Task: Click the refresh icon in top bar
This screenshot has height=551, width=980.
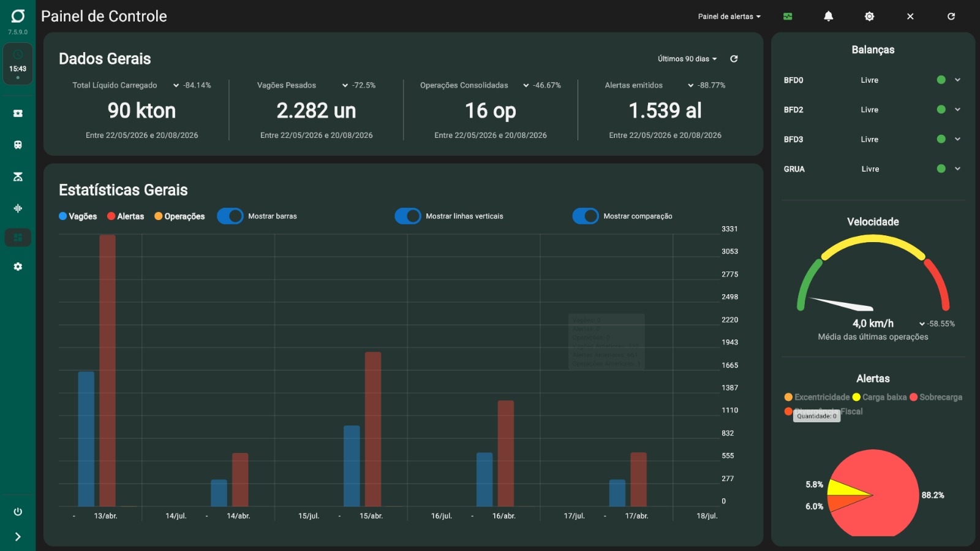Action: (x=951, y=17)
